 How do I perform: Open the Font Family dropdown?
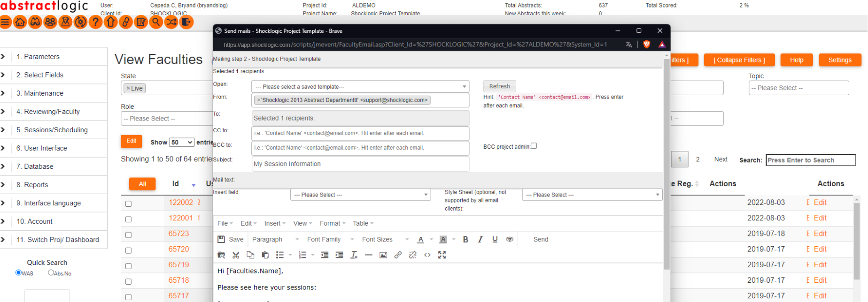331,239
